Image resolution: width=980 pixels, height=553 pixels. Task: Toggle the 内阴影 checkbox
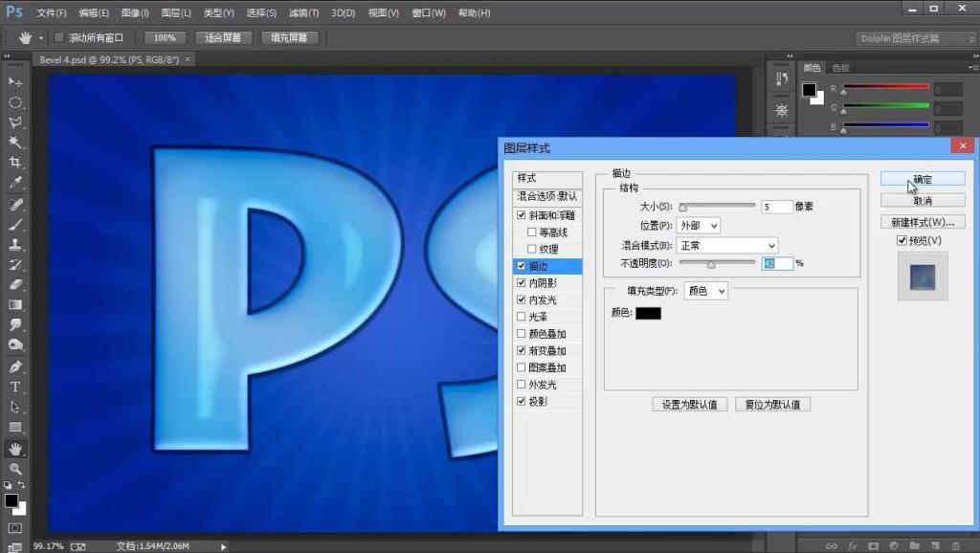point(522,282)
